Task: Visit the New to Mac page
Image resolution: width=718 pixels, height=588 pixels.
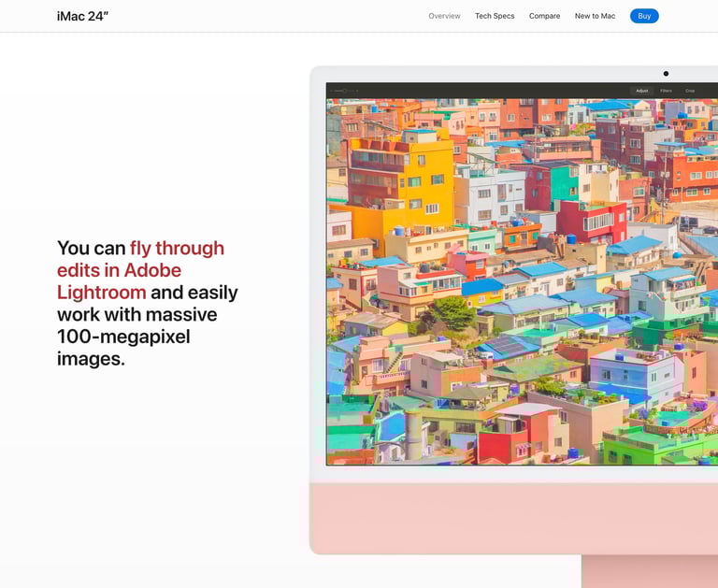Action: [595, 16]
